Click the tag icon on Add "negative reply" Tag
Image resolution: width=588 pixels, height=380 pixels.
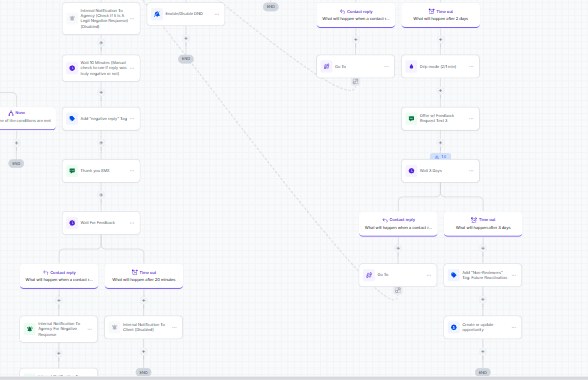click(x=72, y=119)
